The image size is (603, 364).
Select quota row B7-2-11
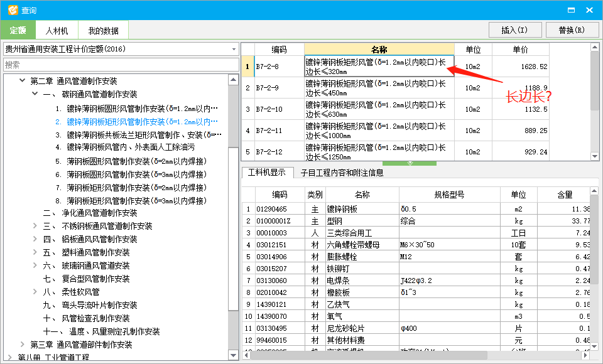395,131
